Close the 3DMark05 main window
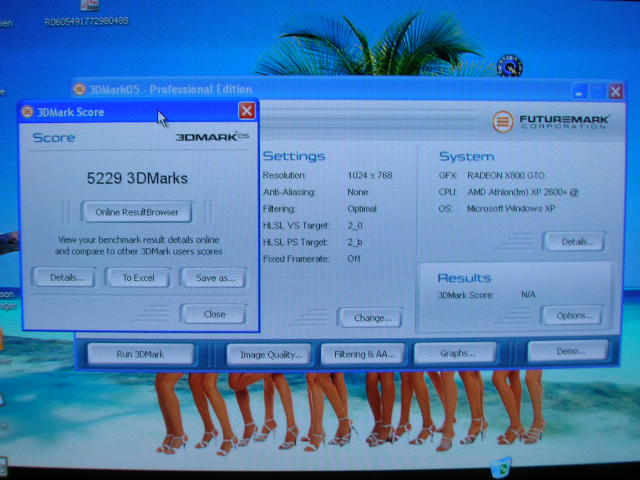This screenshot has height=480, width=640. pyautogui.click(x=616, y=91)
